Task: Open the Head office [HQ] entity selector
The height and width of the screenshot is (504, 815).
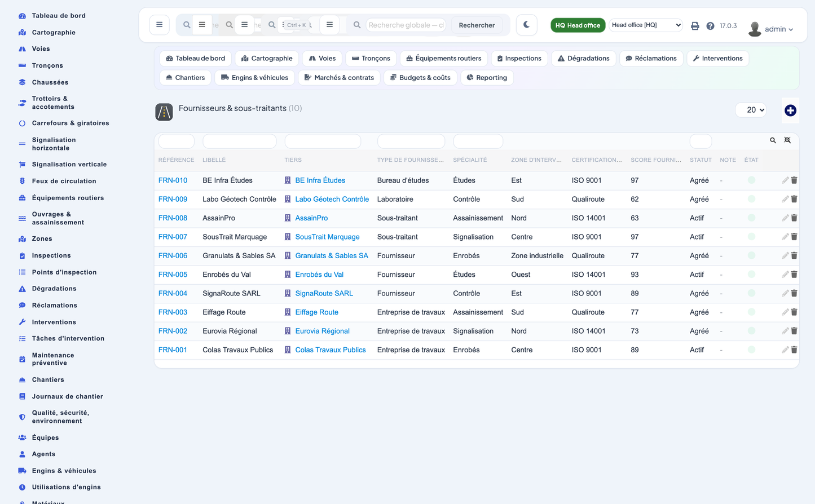Action: (646, 25)
